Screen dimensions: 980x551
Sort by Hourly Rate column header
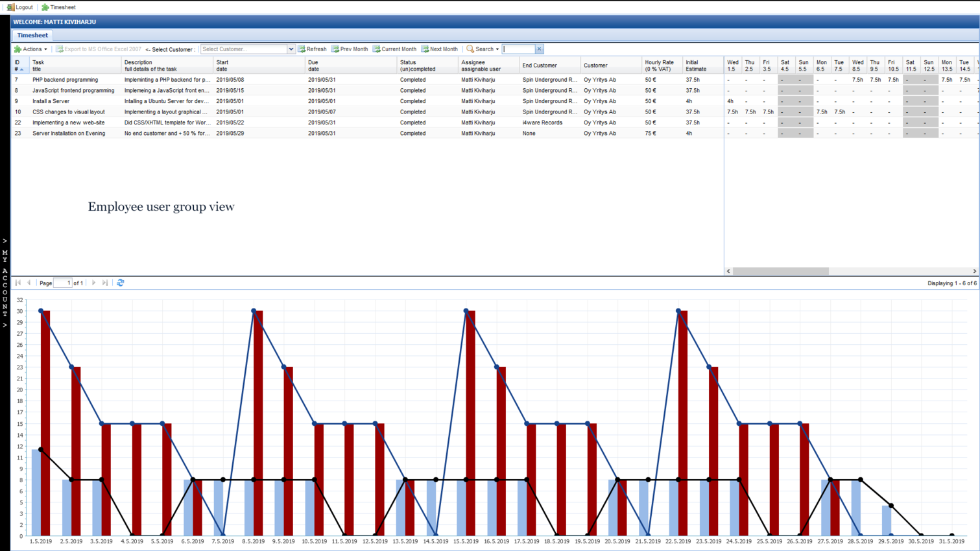(x=659, y=65)
